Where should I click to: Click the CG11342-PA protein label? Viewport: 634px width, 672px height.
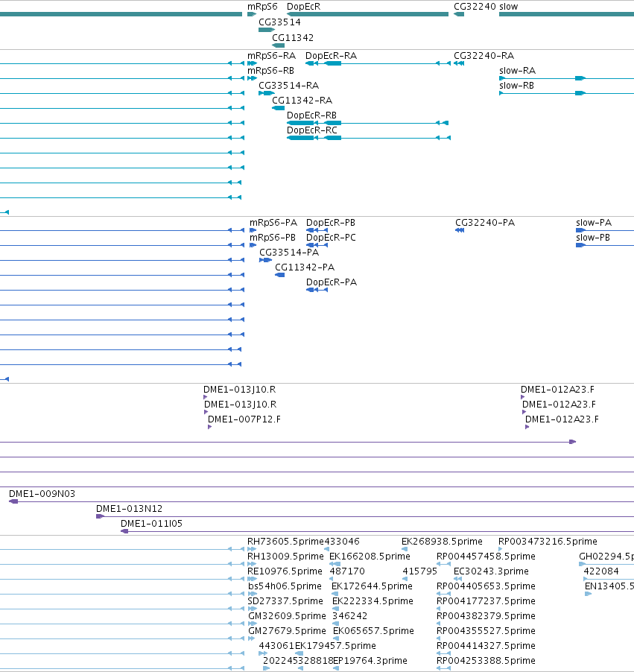tap(305, 267)
